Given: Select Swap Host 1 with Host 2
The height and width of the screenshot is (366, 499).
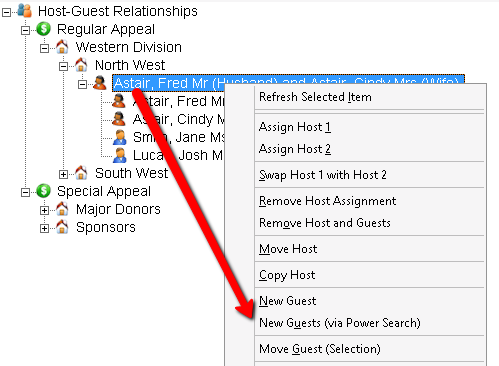Looking at the screenshot, I should (323, 175).
